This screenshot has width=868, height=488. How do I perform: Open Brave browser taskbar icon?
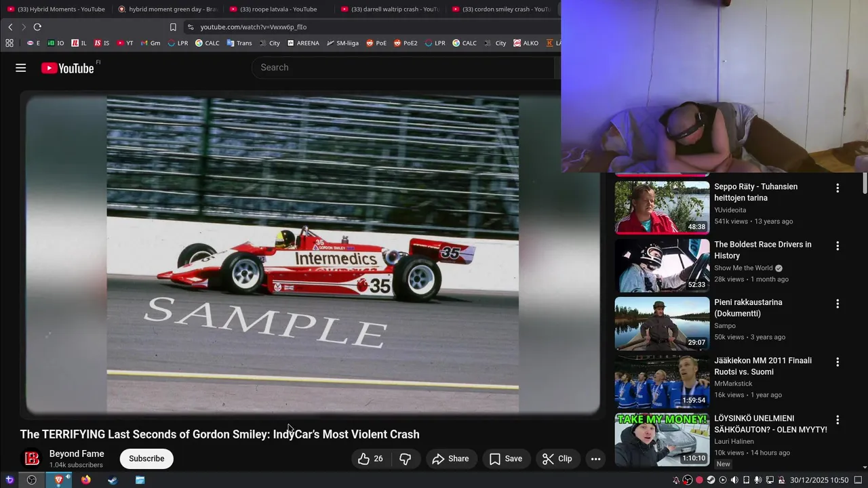pos(59,480)
